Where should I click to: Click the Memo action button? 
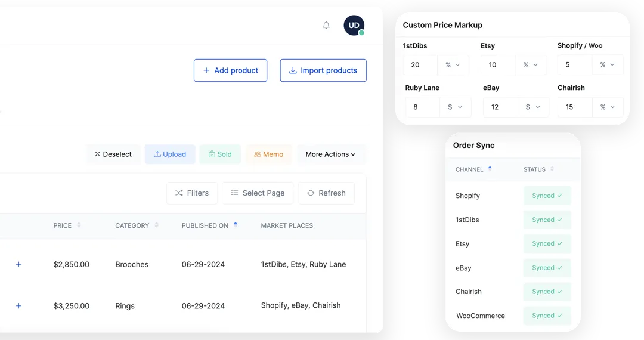268,154
